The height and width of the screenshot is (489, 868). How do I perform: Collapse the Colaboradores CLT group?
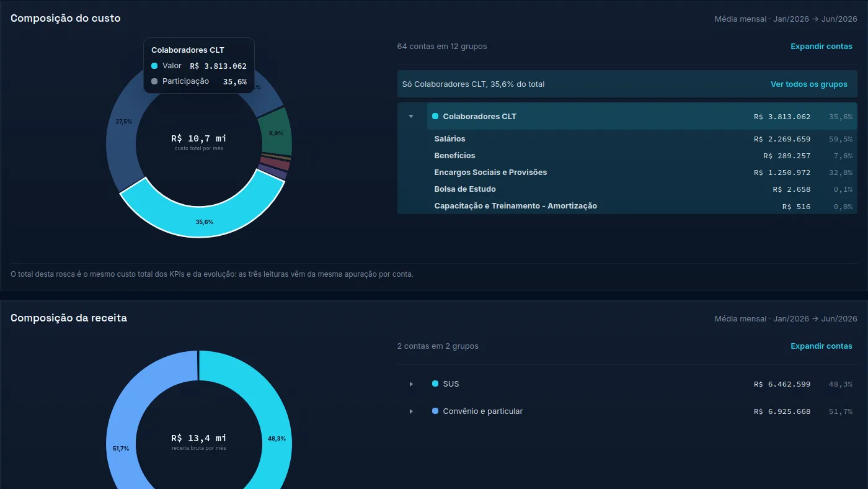(410, 117)
